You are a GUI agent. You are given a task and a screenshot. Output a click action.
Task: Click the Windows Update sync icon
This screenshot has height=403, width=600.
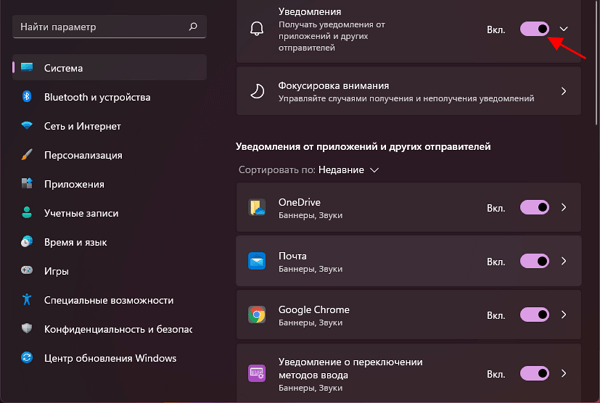pos(27,357)
